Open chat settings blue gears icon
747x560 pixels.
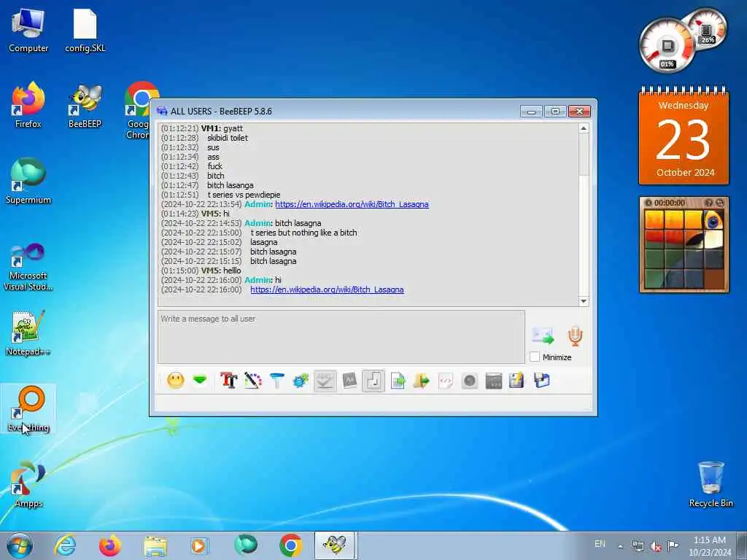[x=301, y=381]
